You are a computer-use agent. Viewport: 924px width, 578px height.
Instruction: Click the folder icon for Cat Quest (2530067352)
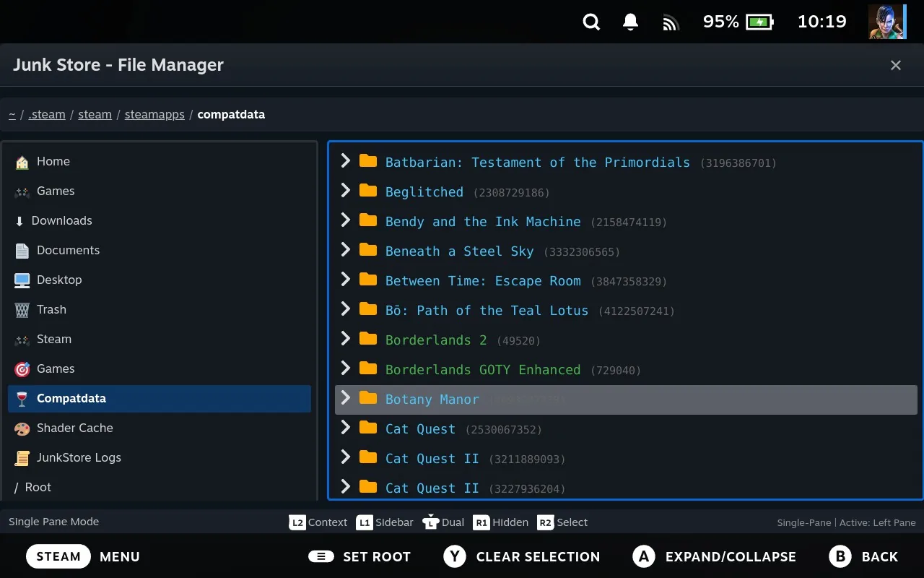click(x=368, y=428)
